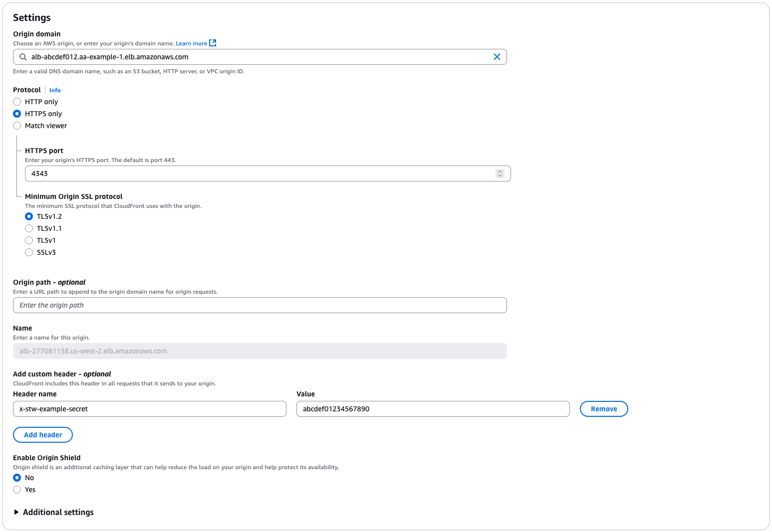The width and height of the screenshot is (772, 532).
Task: Remove the x-stw-example-secret custom header
Action: (604, 408)
